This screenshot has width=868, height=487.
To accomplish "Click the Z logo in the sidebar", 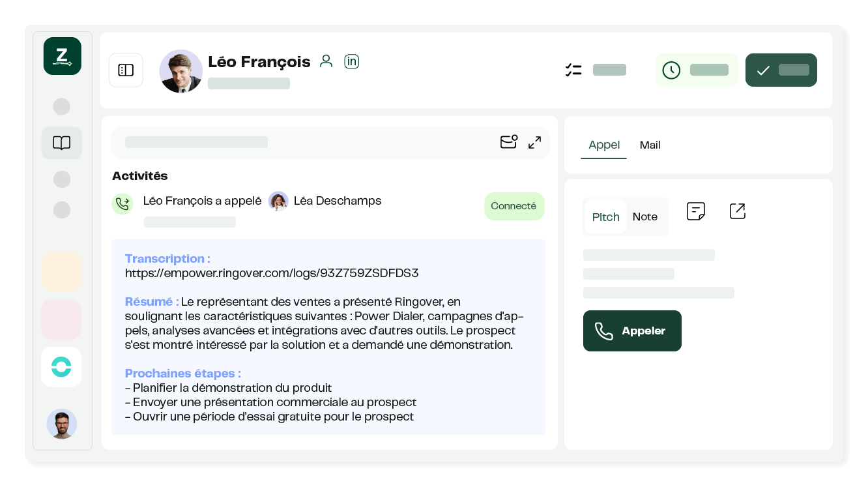I will pyautogui.click(x=62, y=56).
